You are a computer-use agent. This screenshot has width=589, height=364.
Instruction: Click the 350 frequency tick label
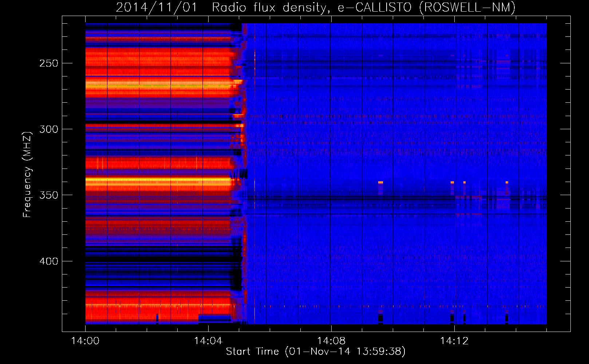49,195
